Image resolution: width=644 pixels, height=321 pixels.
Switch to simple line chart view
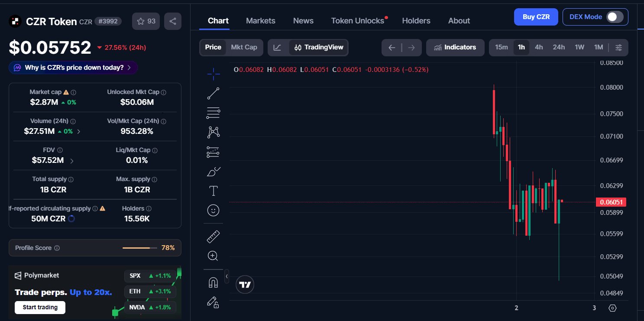(278, 48)
